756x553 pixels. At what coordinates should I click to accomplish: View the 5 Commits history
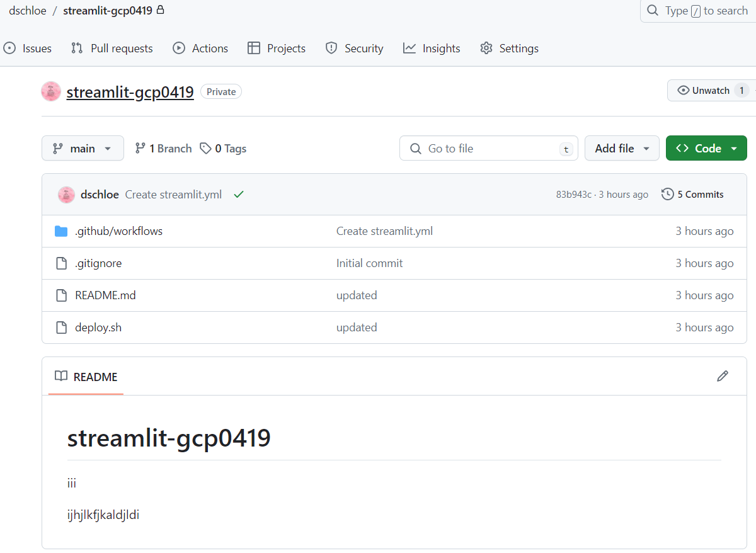(x=692, y=195)
